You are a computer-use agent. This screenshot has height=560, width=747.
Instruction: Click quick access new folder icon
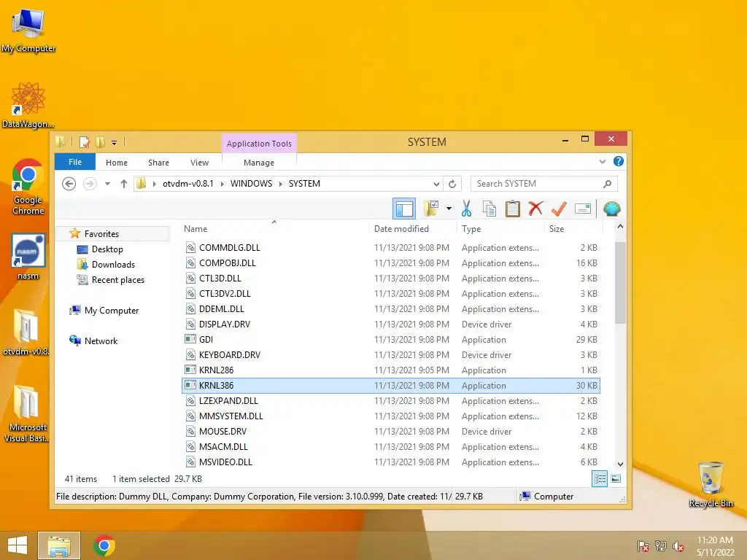coord(100,142)
